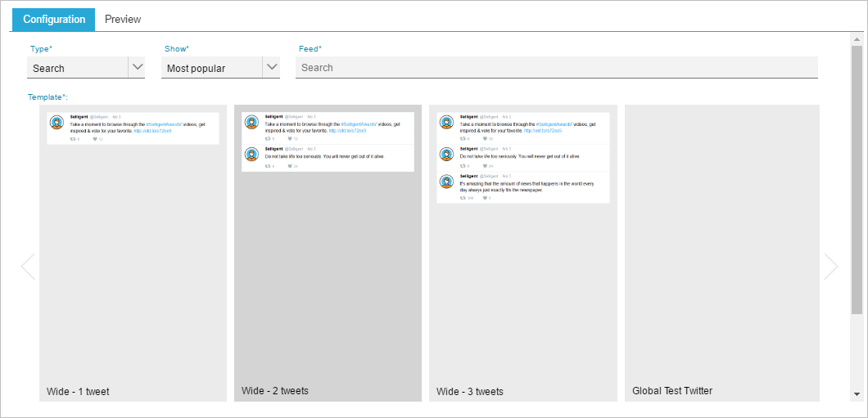Screen dimensions: 868x418
Task: Open the Type dropdown arrow
Action: coord(137,67)
